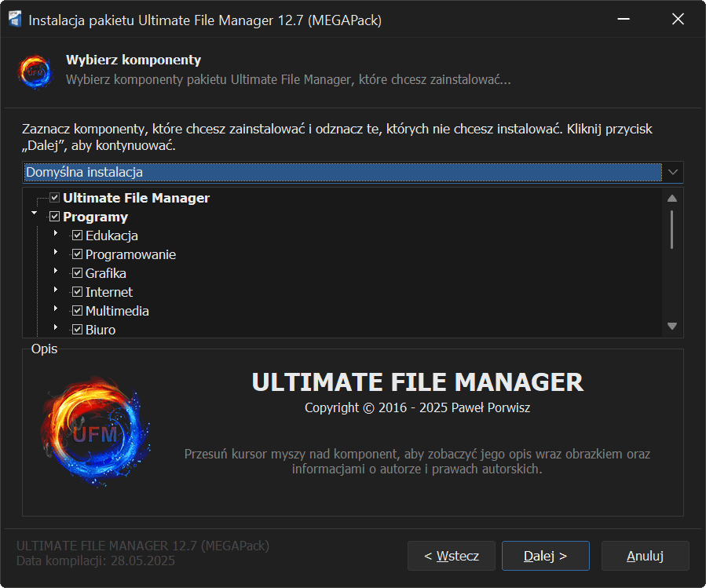Screen dimensions: 706x588
Task: Uncheck the Edukacja component checkbox
Action: [78, 236]
